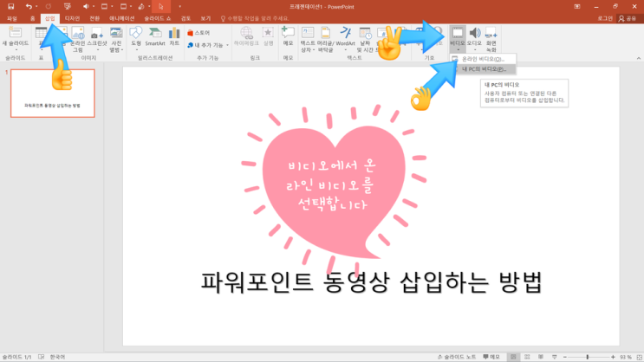Open the 스토어 (Store) add-in button
The height and width of the screenshot is (362, 644).
198,33
